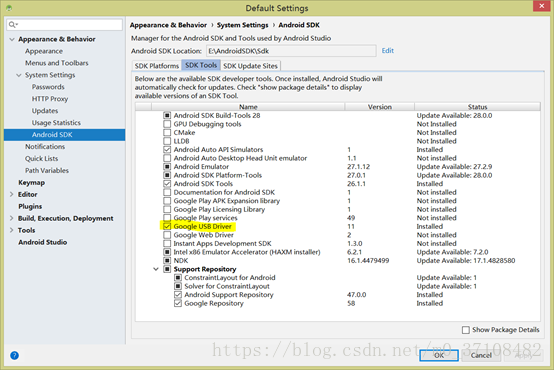The height and width of the screenshot is (370, 554).
Task: Close the Default Settings dialog
Action: (542, 6)
